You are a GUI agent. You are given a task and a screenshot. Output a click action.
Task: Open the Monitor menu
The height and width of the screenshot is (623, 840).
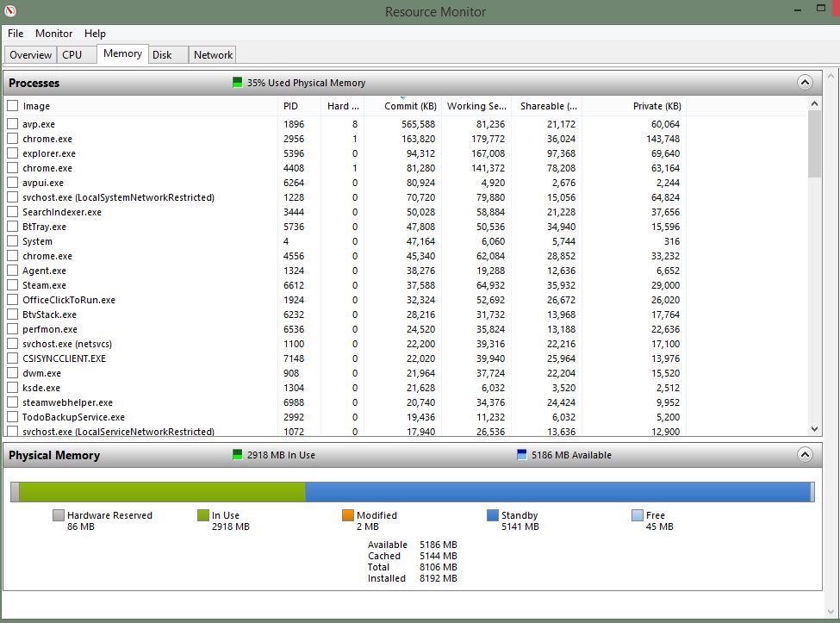click(x=53, y=34)
